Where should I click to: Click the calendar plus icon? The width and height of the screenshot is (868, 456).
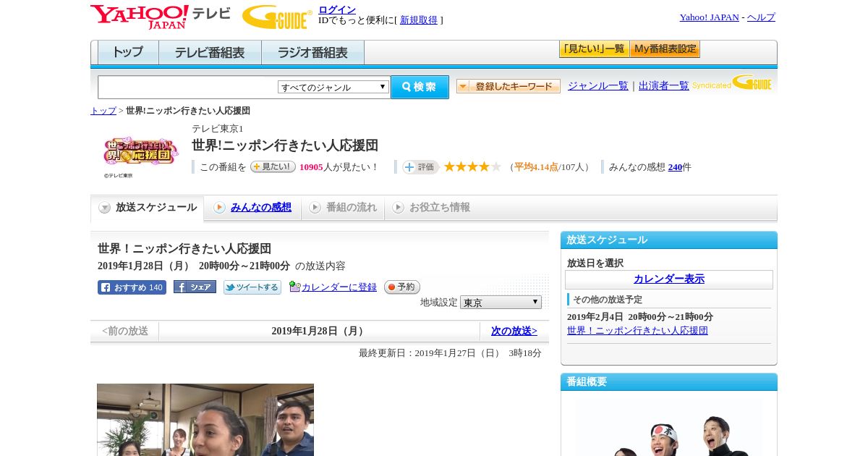tap(294, 287)
